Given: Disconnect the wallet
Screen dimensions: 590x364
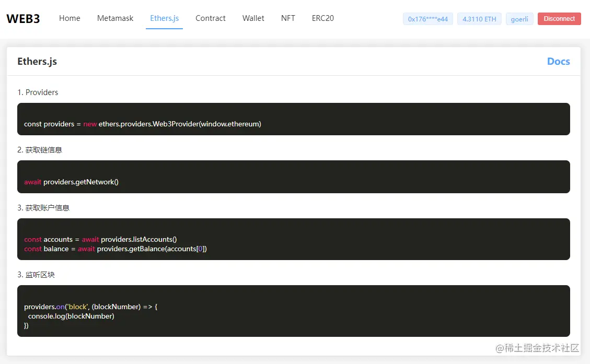Looking at the screenshot, I should tap(559, 19).
